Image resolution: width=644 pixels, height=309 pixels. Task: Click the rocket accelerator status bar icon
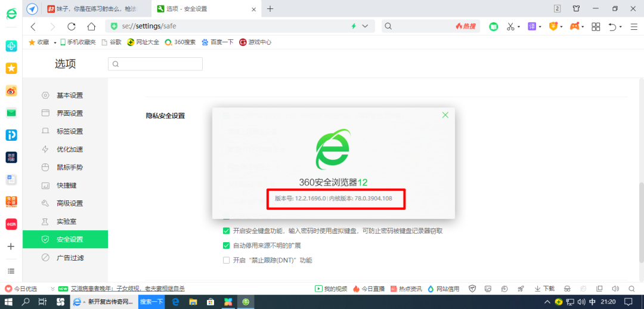pyautogui.click(x=521, y=289)
